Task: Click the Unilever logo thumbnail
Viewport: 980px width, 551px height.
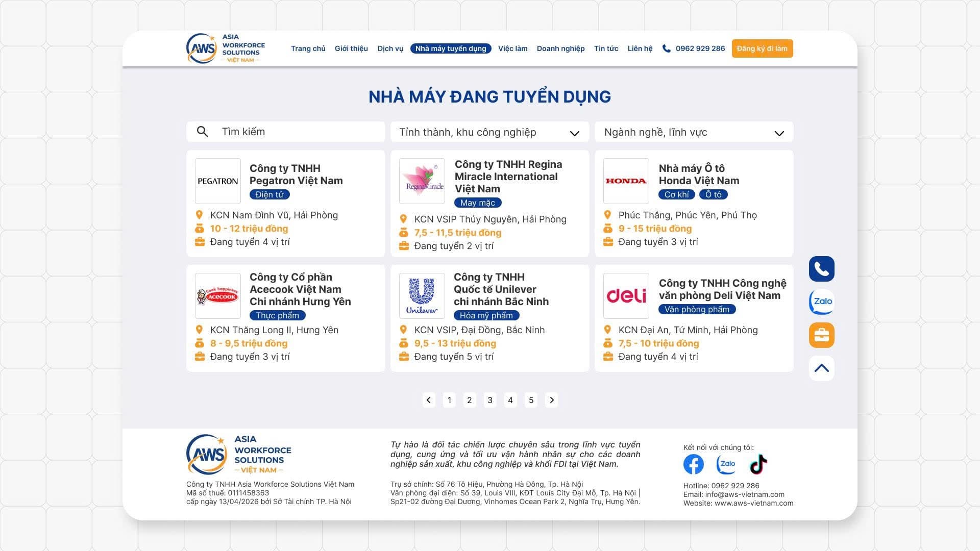Action: point(422,296)
